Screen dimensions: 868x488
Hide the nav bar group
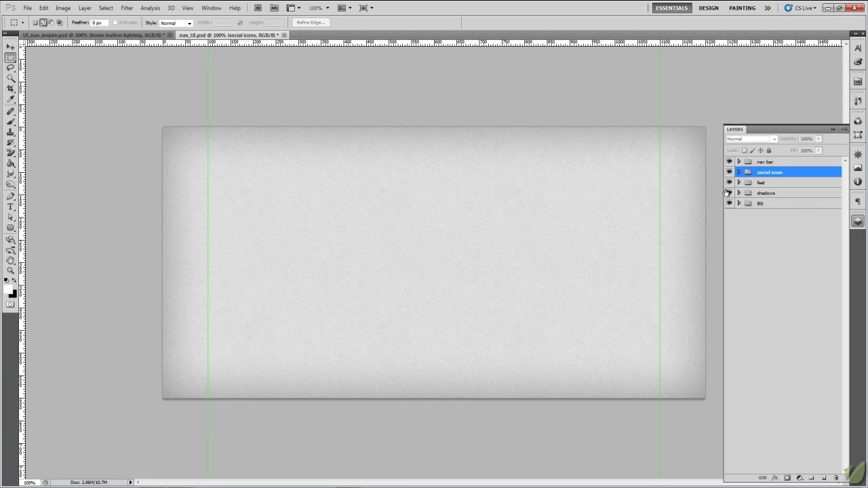click(x=730, y=162)
